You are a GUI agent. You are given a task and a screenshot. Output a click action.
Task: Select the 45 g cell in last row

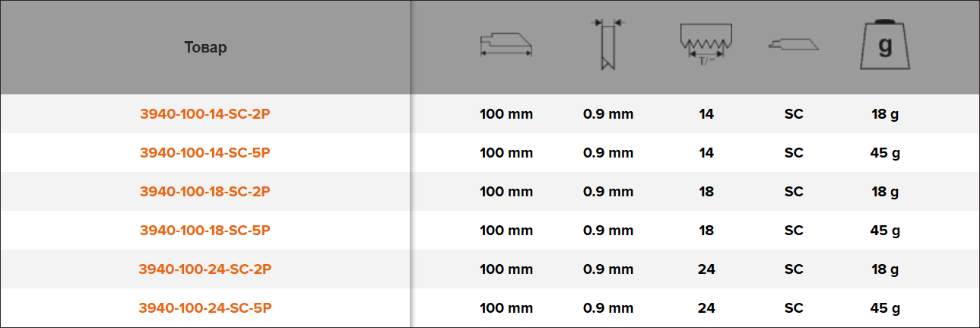[x=885, y=308]
